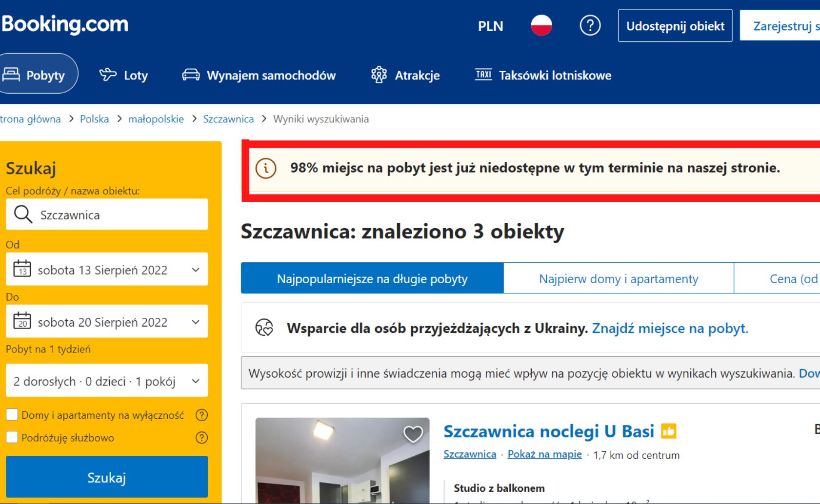The image size is (820, 504).
Task: Click the calendar icon showing 20
Action: [22, 321]
